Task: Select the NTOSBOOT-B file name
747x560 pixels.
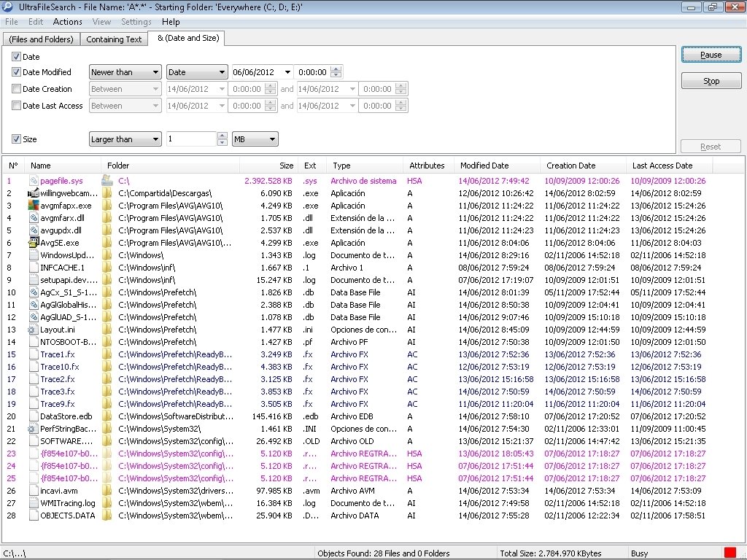Action: point(68,342)
